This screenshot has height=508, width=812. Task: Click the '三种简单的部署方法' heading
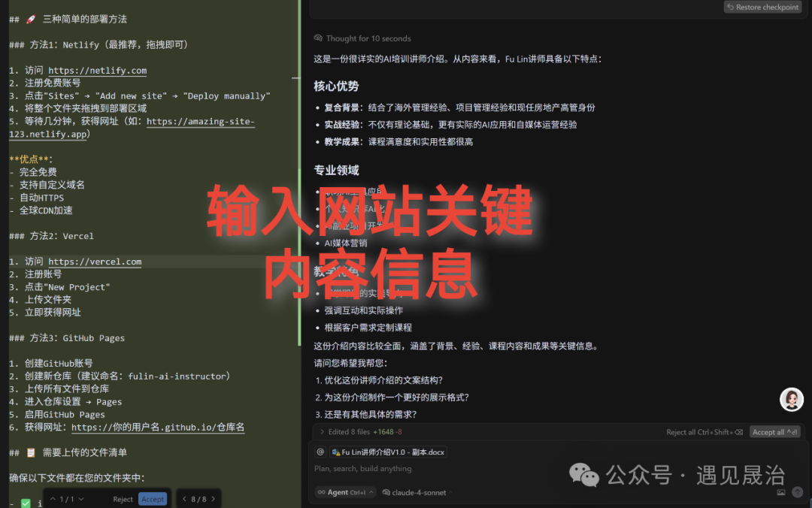[x=84, y=19]
